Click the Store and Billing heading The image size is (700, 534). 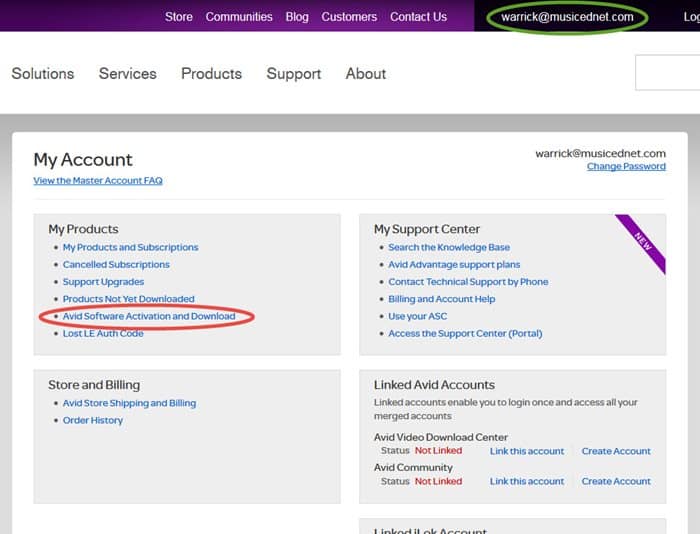[x=94, y=385]
